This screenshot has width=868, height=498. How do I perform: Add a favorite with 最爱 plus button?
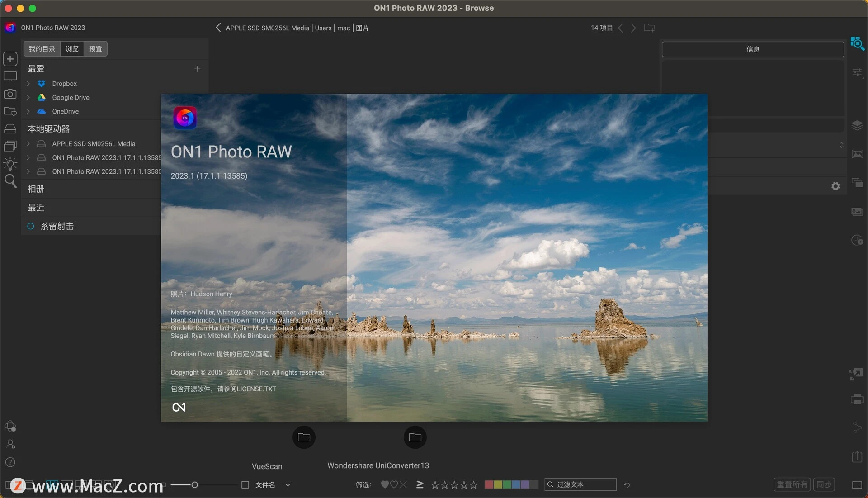click(197, 69)
